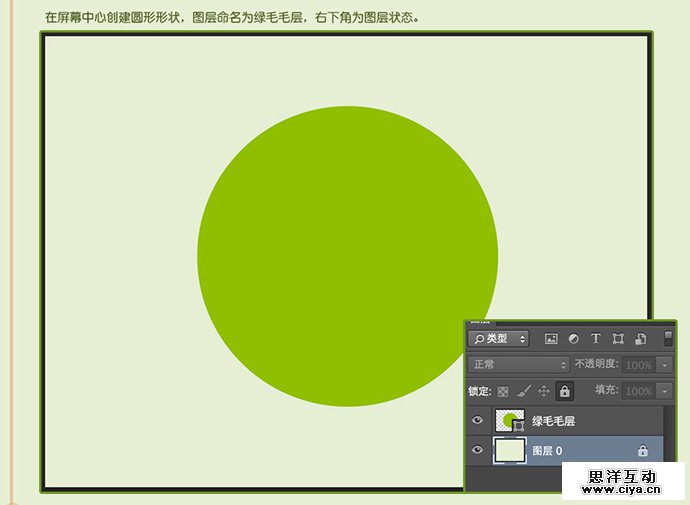Expand the 不透明度 opacity slider arrow
690x505 pixels.
(666, 365)
